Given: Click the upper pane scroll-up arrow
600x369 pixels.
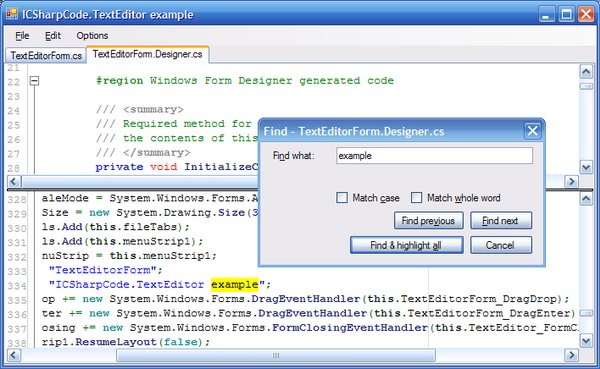Looking at the screenshot, I should click(586, 72).
